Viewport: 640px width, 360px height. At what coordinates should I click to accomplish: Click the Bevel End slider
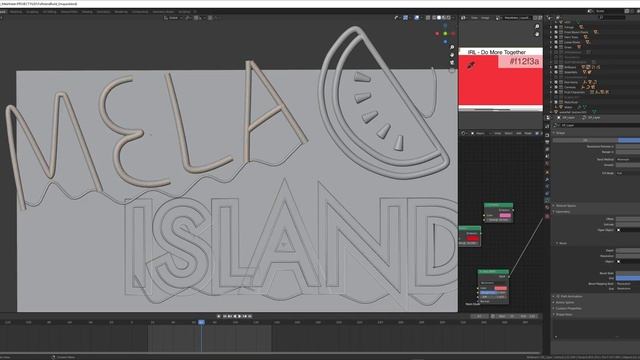click(x=628, y=278)
